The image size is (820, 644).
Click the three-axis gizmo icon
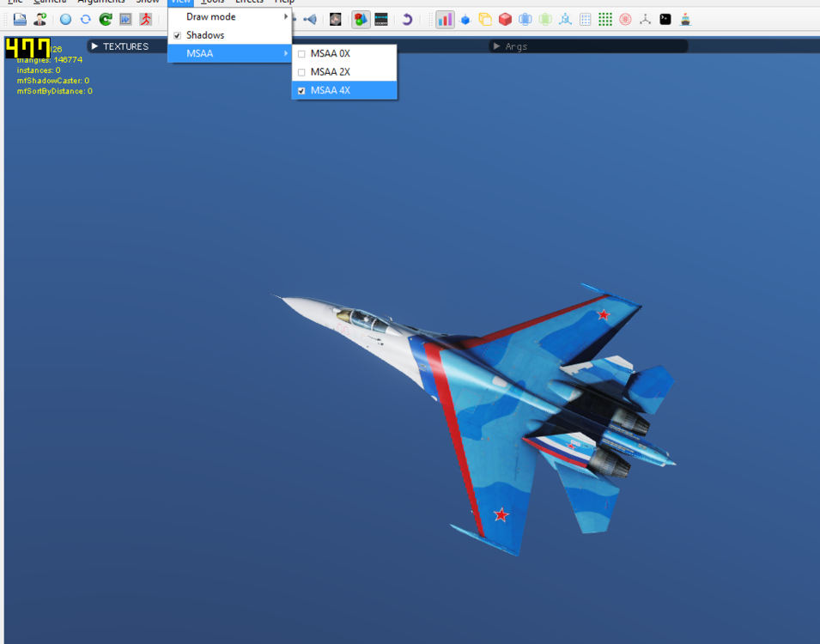pos(646,20)
